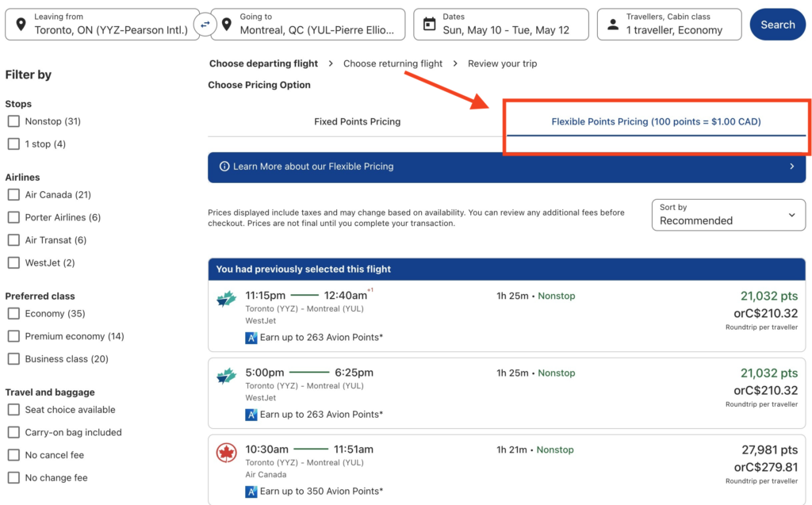Enable the Carry-on bag included filter

tap(12, 432)
